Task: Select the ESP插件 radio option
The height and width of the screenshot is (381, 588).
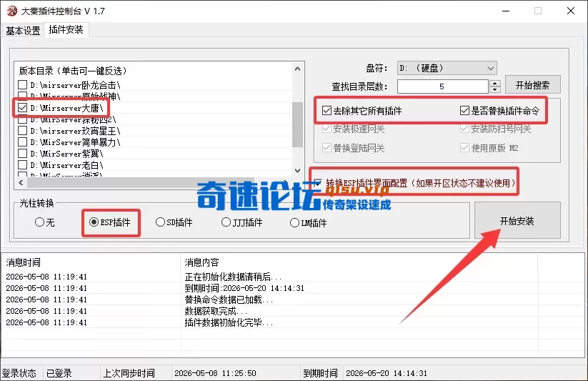Action: coord(94,222)
